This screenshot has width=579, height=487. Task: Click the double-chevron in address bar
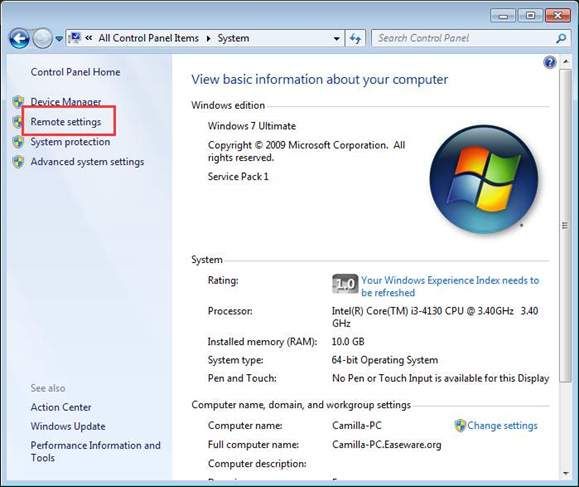(89, 38)
